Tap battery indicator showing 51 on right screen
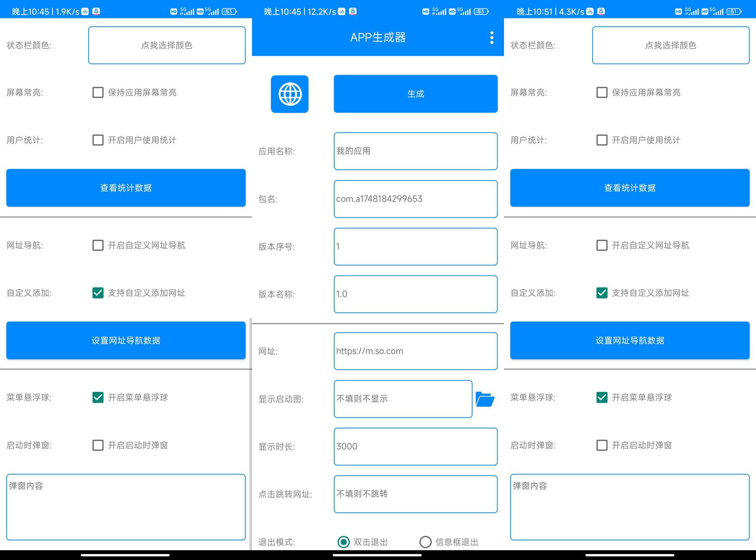This screenshot has width=756, height=560. tap(734, 11)
